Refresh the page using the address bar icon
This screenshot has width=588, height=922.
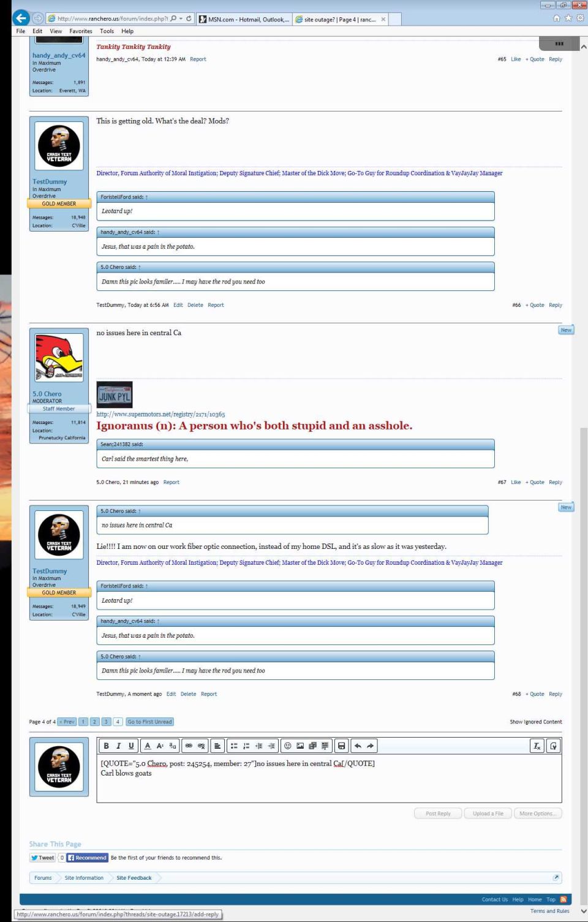pyautogui.click(x=189, y=18)
